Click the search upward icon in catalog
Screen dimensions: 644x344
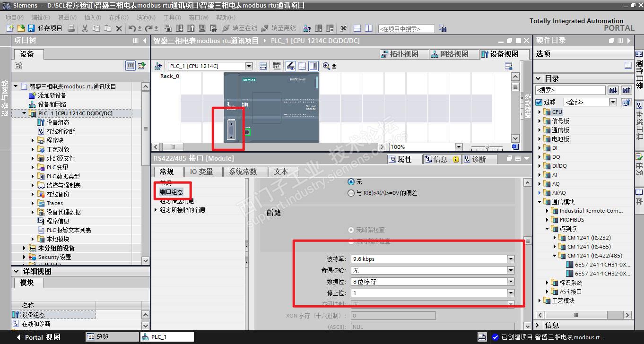pos(627,90)
